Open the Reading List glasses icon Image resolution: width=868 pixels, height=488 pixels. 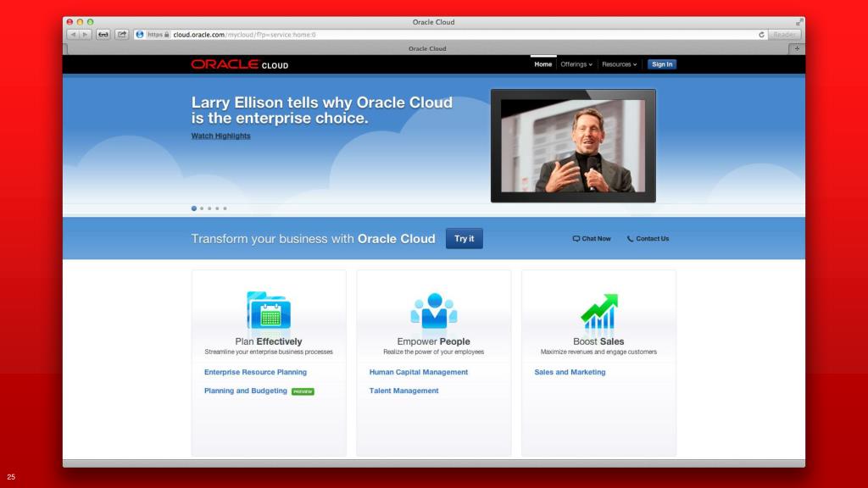[103, 34]
